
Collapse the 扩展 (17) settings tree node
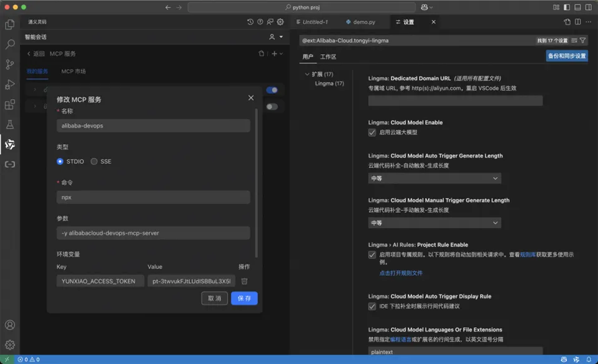click(307, 74)
